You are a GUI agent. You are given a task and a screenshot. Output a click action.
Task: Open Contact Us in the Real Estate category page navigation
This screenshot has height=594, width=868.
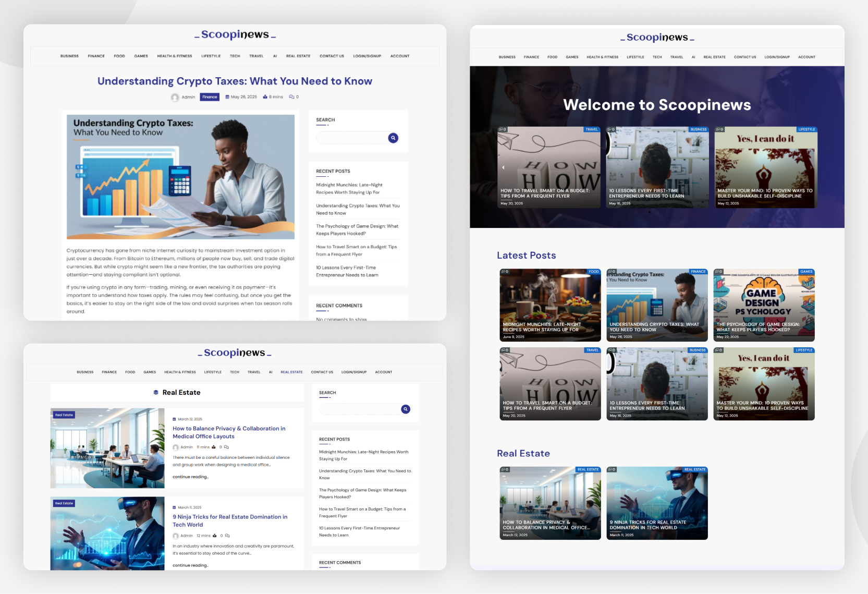(322, 372)
